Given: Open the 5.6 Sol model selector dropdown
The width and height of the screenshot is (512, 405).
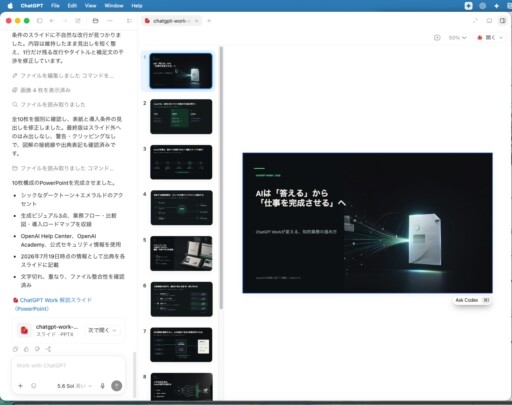Looking at the screenshot, I should click(74, 386).
